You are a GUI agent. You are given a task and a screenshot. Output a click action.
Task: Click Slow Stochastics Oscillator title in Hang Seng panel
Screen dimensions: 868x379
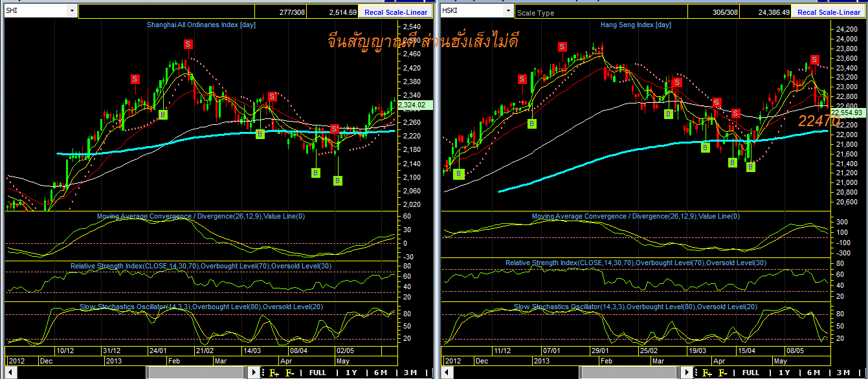point(636,306)
